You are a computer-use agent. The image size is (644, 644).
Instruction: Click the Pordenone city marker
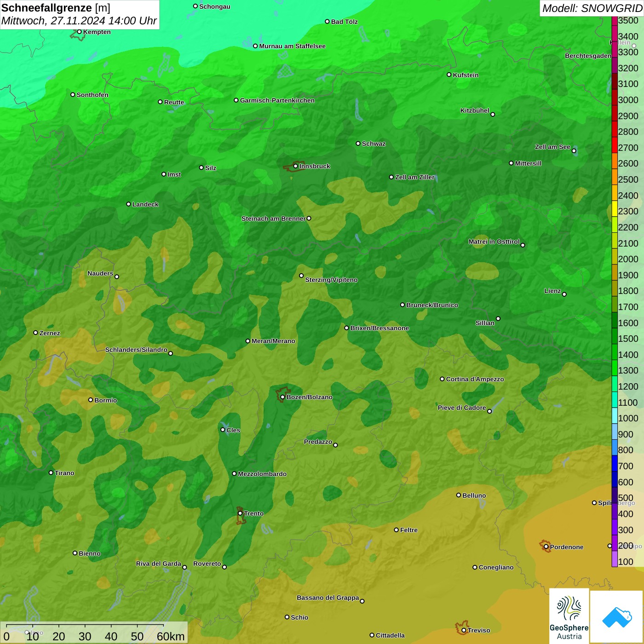546,547
